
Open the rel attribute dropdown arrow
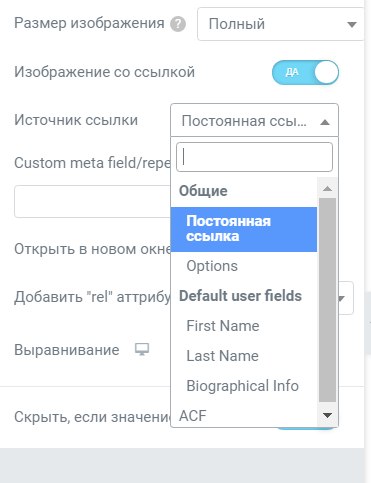tap(342, 298)
